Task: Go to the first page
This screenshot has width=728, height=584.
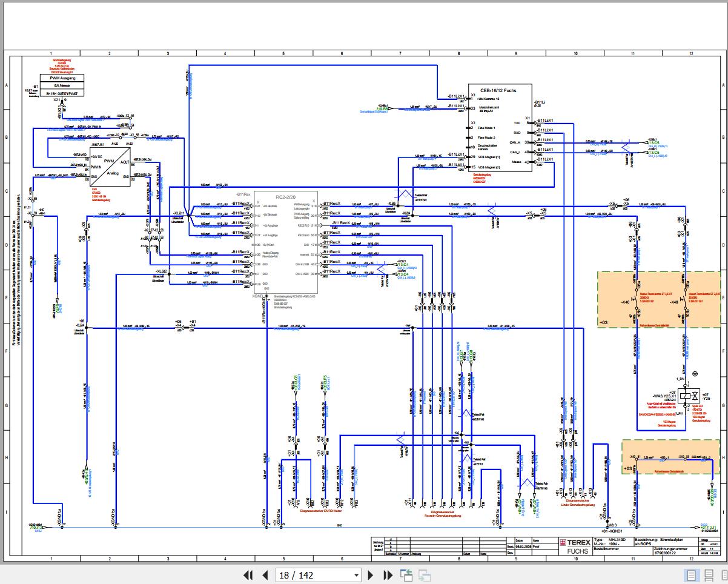Action: click(248, 575)
